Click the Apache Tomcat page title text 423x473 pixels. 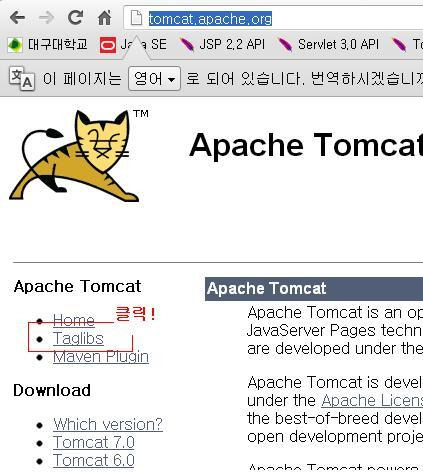[306, 145]
